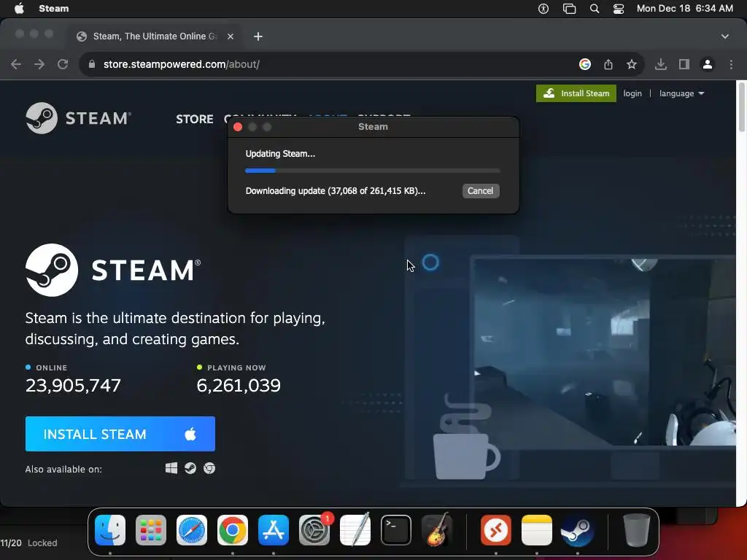
Task: Bookmark this page with the star icon
Action: 632,64
